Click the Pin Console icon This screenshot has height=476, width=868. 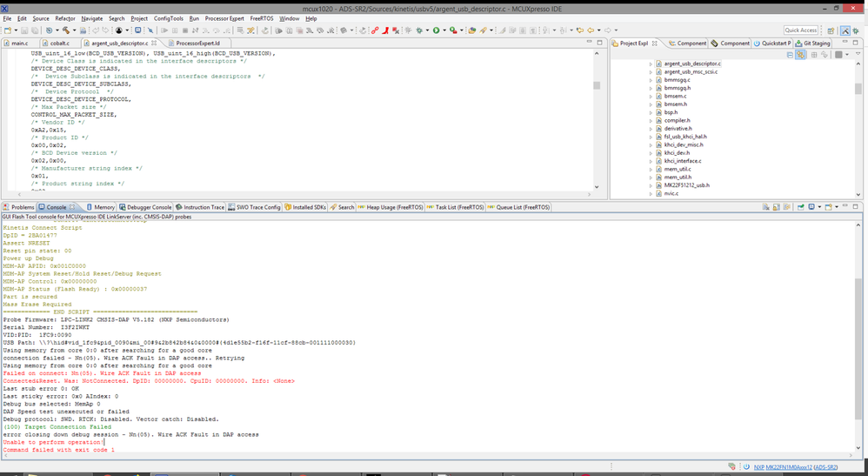tap(800, 207)
